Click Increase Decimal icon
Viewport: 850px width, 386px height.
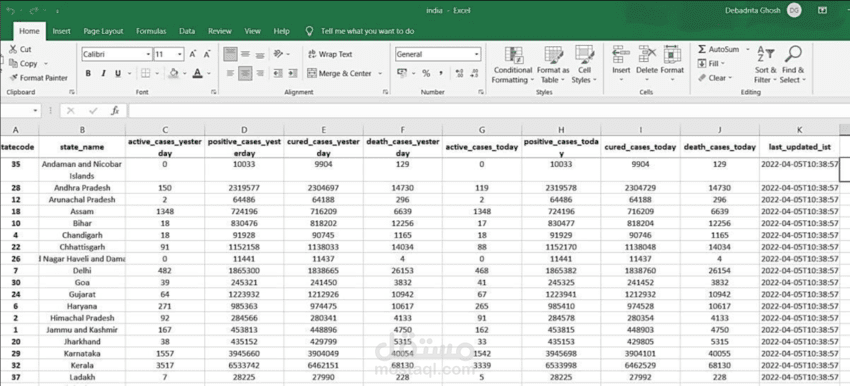tap(459, 73)
